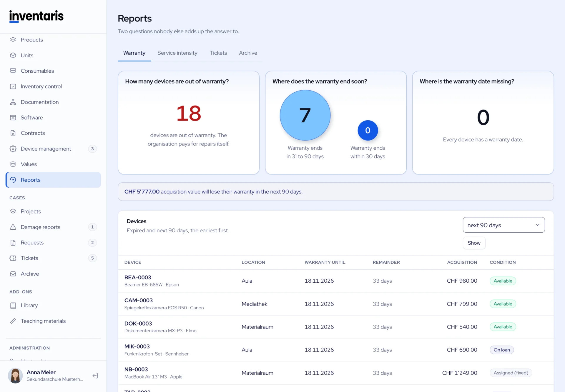The image size is (565, 392).
Task: Click the inventaris logo
Action: click(36, 16)
